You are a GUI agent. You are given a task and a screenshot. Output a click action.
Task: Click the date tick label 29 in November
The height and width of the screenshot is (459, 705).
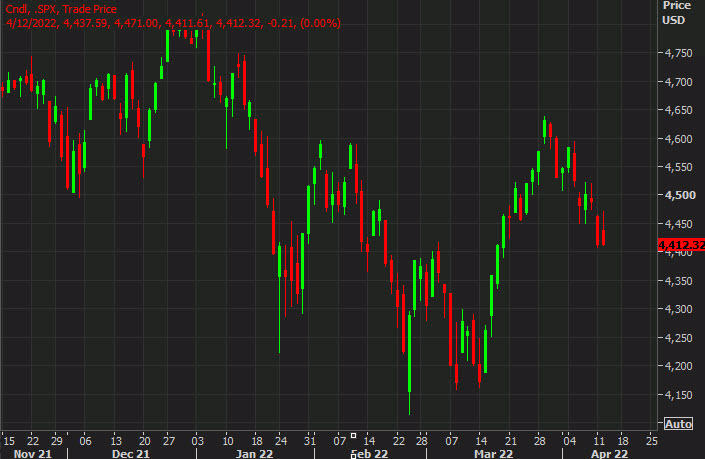tap(57, 441)
